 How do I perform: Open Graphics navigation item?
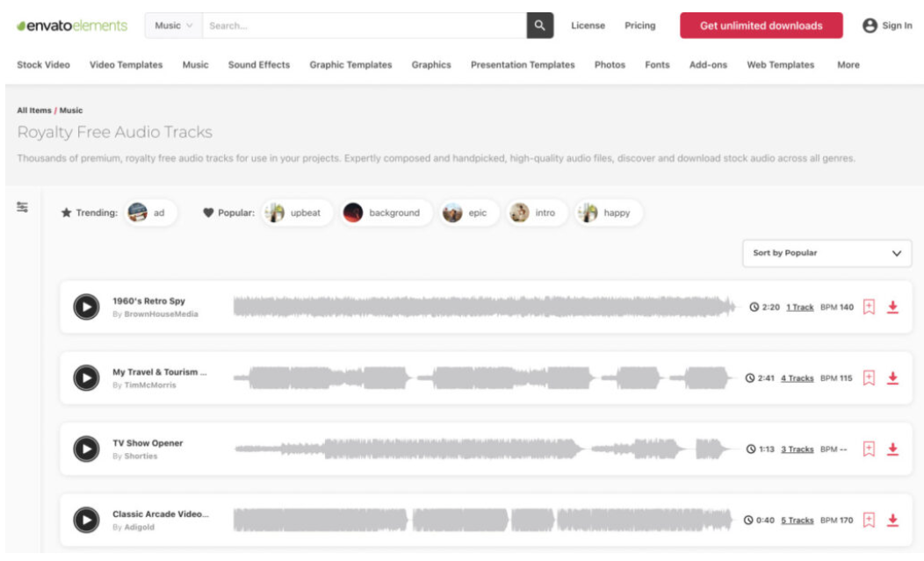tap(430, 65)
